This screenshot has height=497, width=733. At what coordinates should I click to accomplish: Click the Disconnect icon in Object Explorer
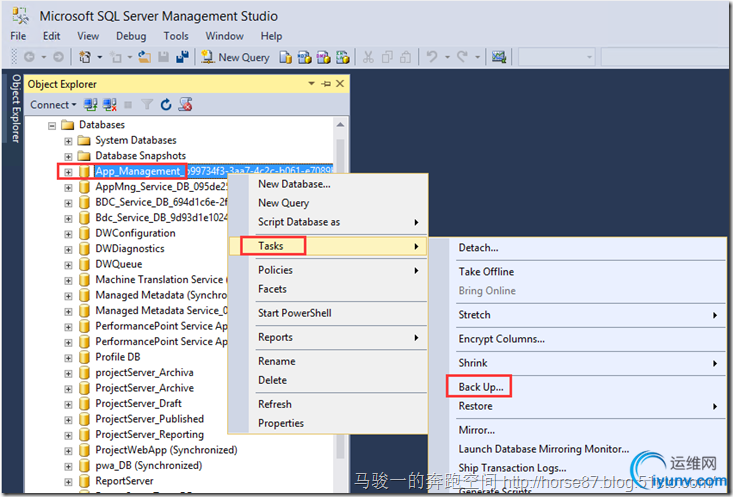click(x=109, y=105)
